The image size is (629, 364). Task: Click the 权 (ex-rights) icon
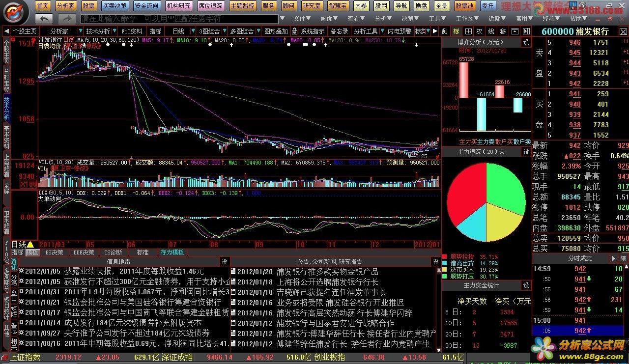480,31
